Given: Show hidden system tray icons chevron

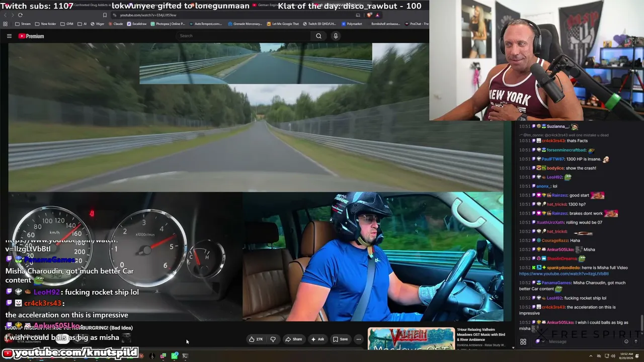Looking at the screenshot, I should [591, 356].
